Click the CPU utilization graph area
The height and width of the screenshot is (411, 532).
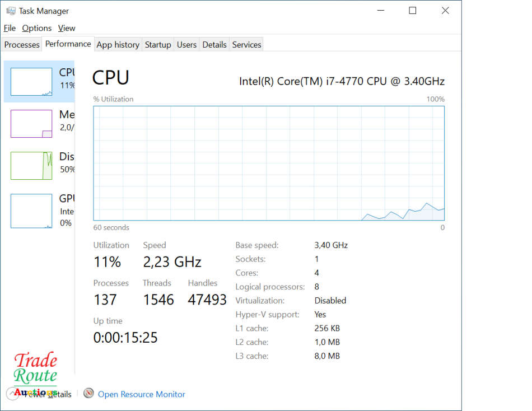(x=269, y=163)
